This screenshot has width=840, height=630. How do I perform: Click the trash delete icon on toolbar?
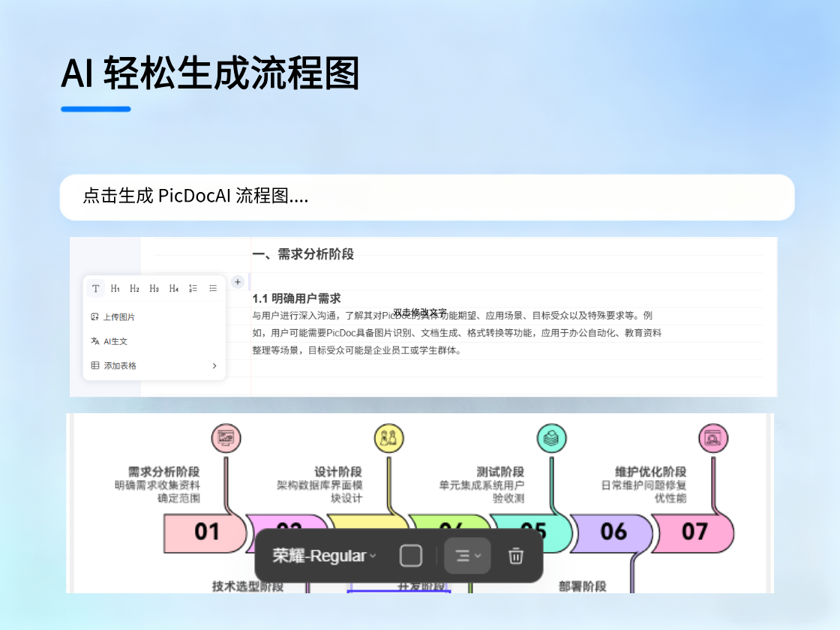[x=515, y=556]
